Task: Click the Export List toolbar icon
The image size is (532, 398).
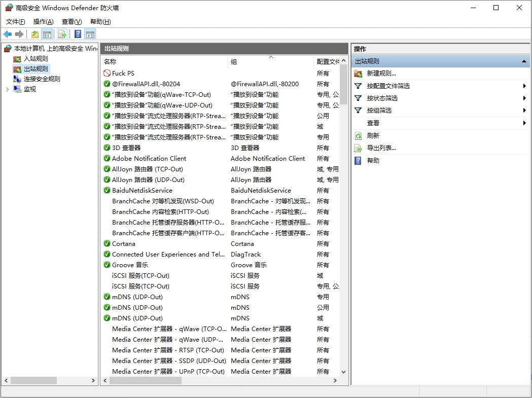Action: tap(62, 34)
